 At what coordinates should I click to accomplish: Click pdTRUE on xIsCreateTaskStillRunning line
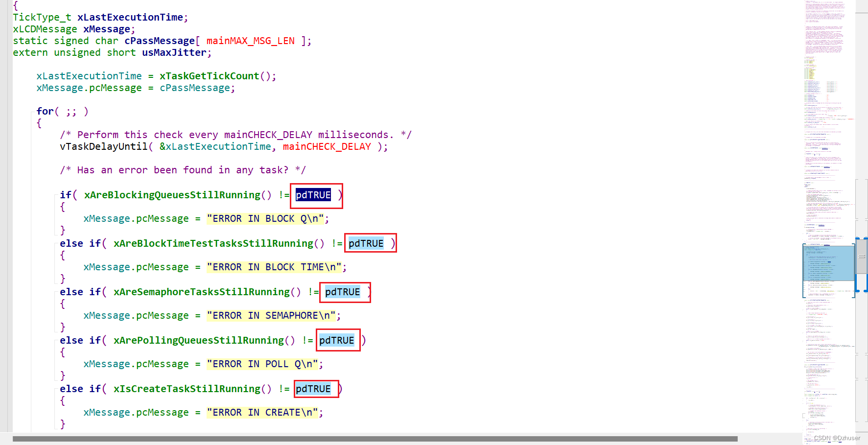pos(313,389)
